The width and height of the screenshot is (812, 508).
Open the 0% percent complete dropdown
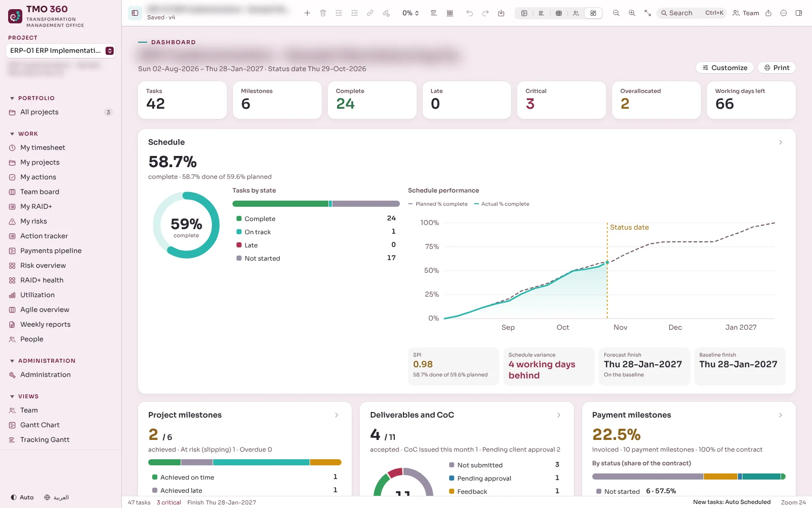click(411, 13)
